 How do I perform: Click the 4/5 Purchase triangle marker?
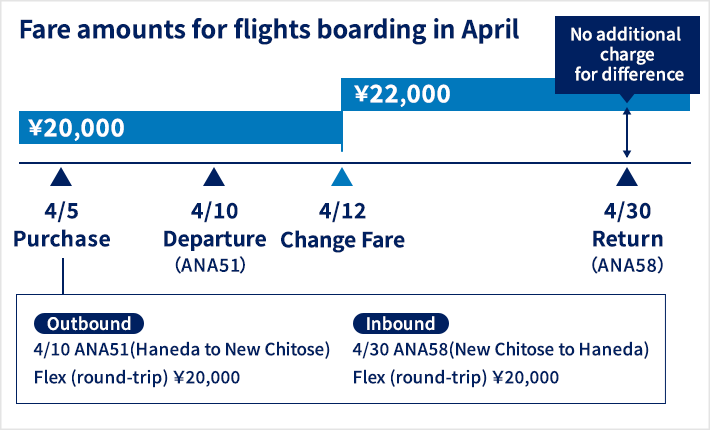coord(61,177)
